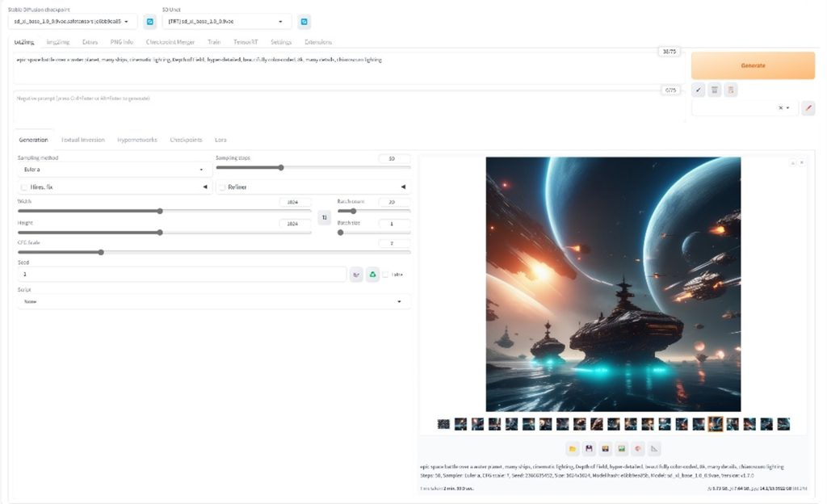Send the image to the img2img tab
This screenshot has height=504, width=827.
click(621, 448)
